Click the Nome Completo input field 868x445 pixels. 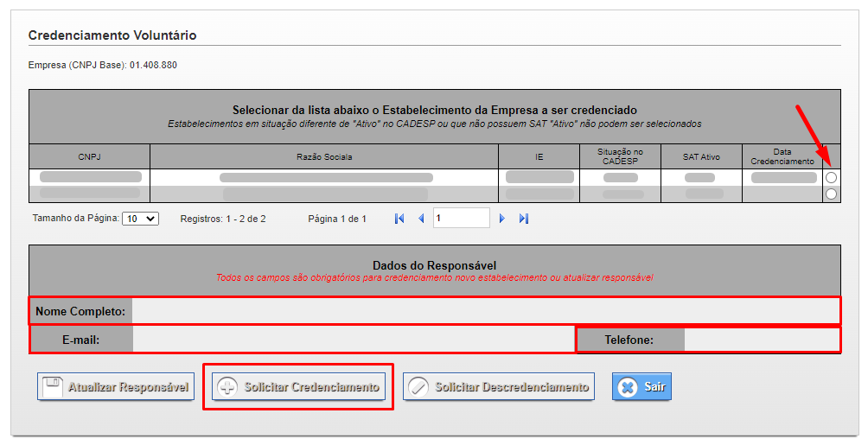coord(486,311)
